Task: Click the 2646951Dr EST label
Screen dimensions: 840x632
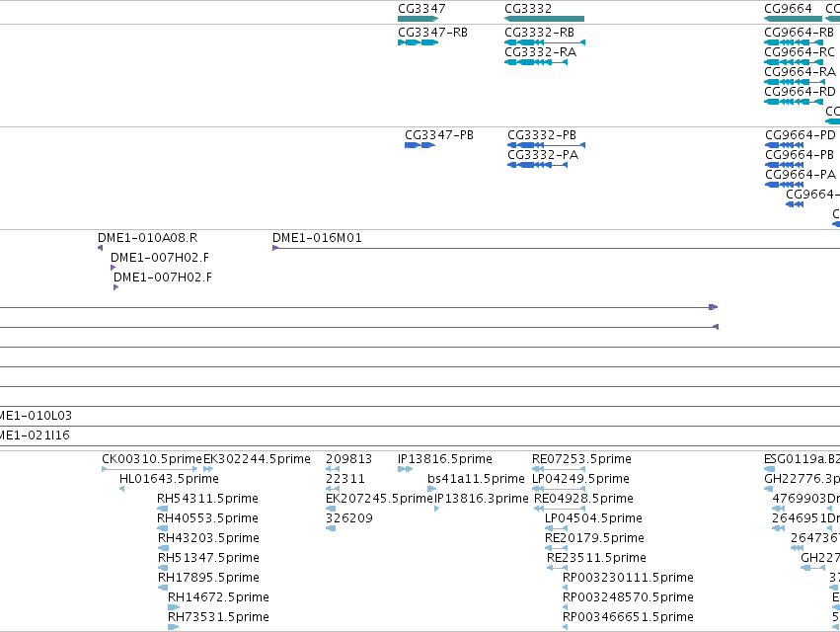Action: tap(806, 518)
